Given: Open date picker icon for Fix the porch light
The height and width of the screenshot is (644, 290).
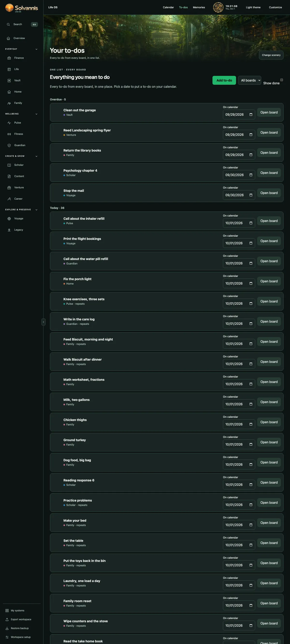Looking at the screenshot, I should pyautogui.click(x=251, y=283).
